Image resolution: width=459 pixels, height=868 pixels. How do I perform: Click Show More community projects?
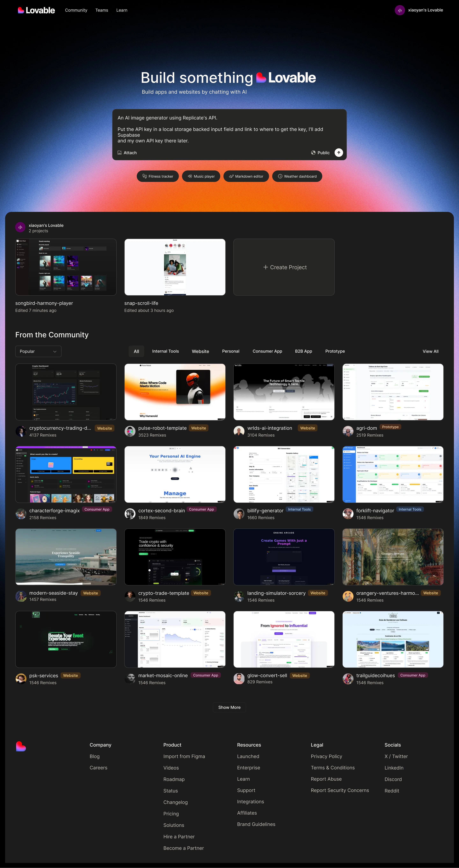[x=229, y=707]
